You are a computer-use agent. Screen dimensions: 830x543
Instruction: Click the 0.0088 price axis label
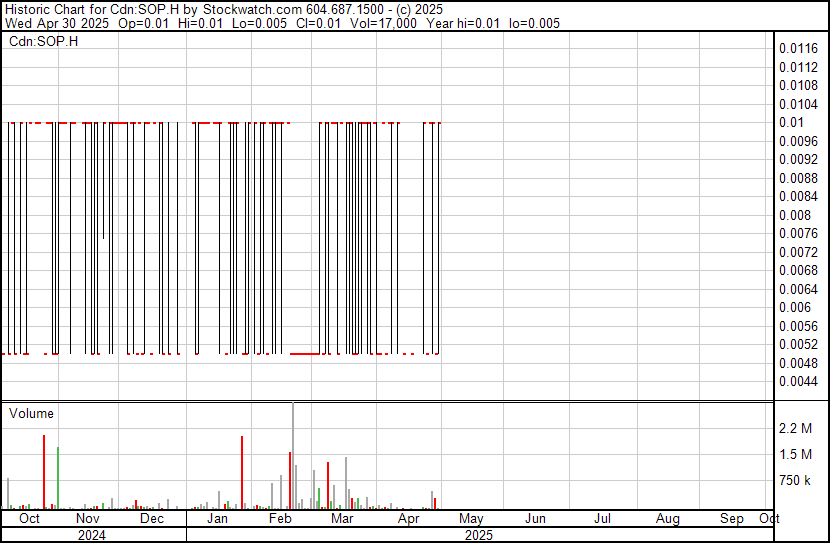point(798,178)
